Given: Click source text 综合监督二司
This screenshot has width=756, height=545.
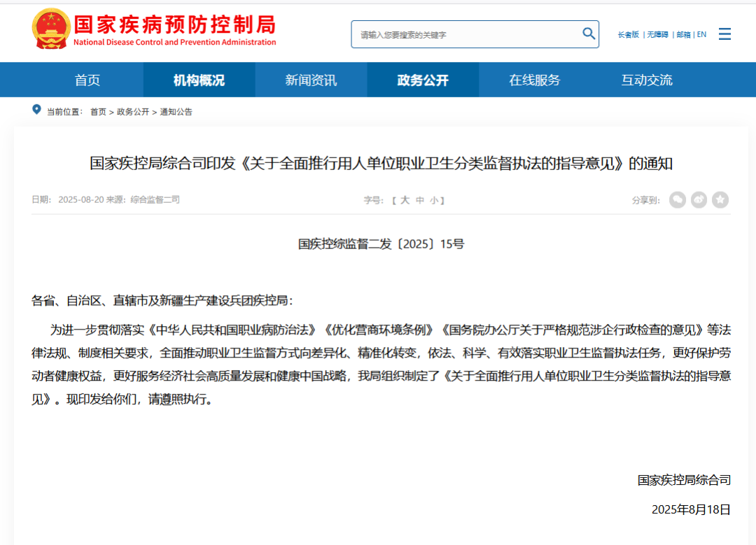Looking at the screenshot, I should click(x=155, y=199).
